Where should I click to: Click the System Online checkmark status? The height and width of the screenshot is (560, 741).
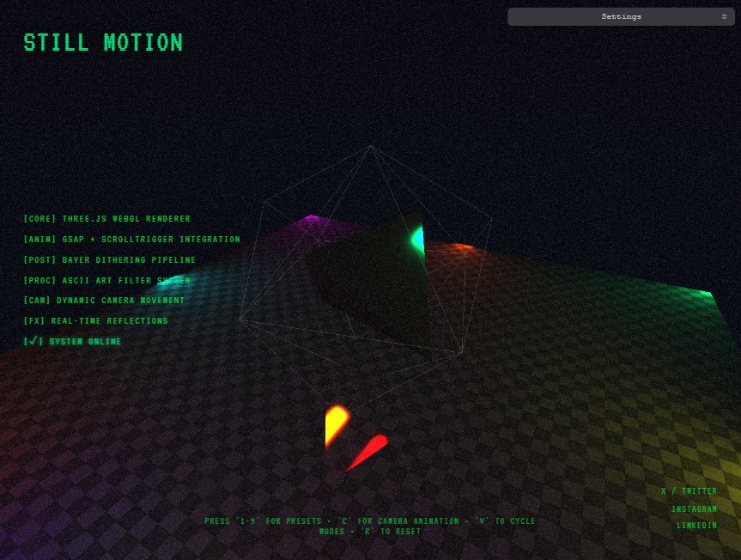pos(73,342)
